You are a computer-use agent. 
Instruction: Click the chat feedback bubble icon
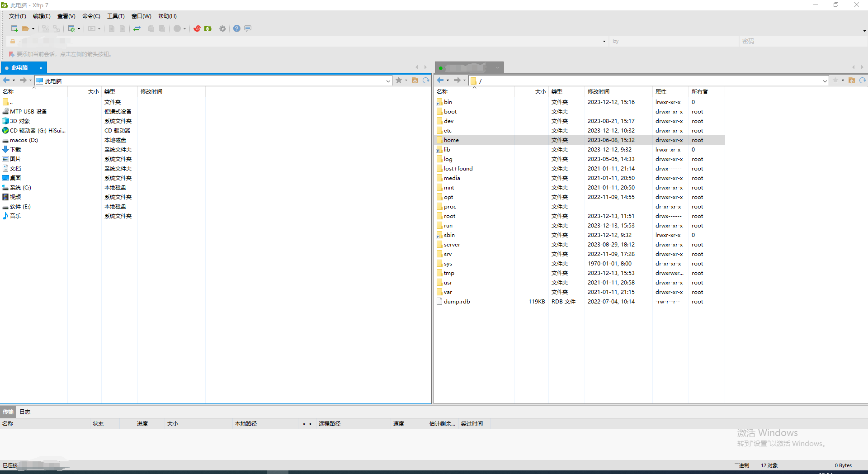(248, 28)
